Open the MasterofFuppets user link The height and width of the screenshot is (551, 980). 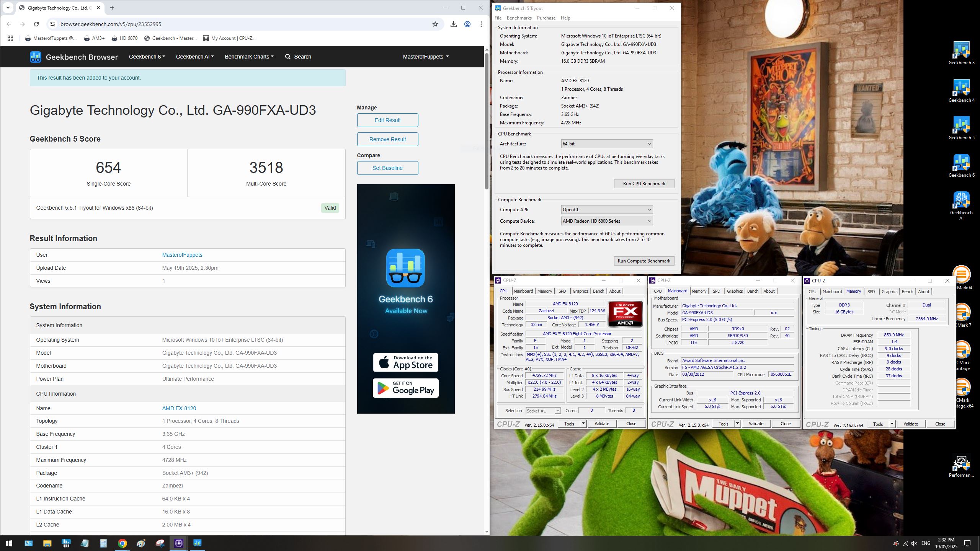click(182, 255)
